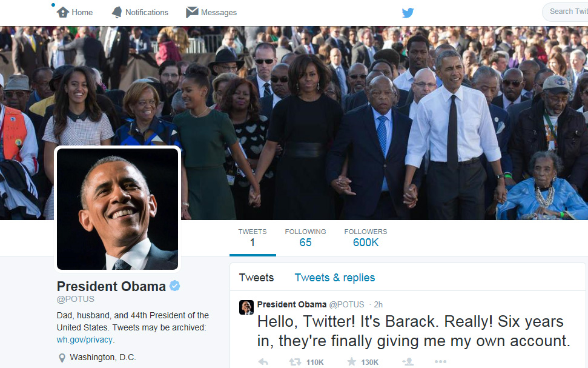Open the wh.gov/privacy link

(x=84, y=340)
